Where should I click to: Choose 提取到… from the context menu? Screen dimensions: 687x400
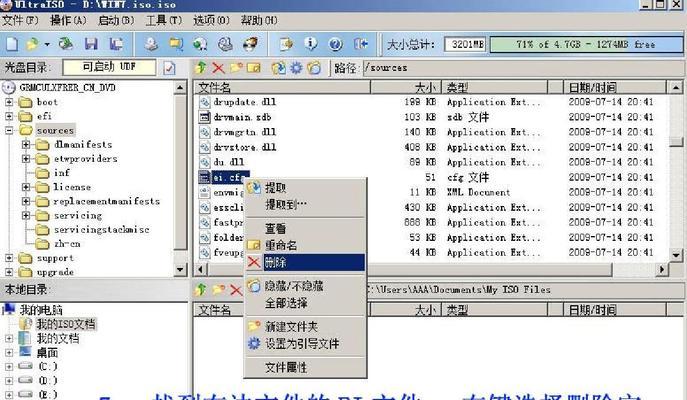[305, 205]
